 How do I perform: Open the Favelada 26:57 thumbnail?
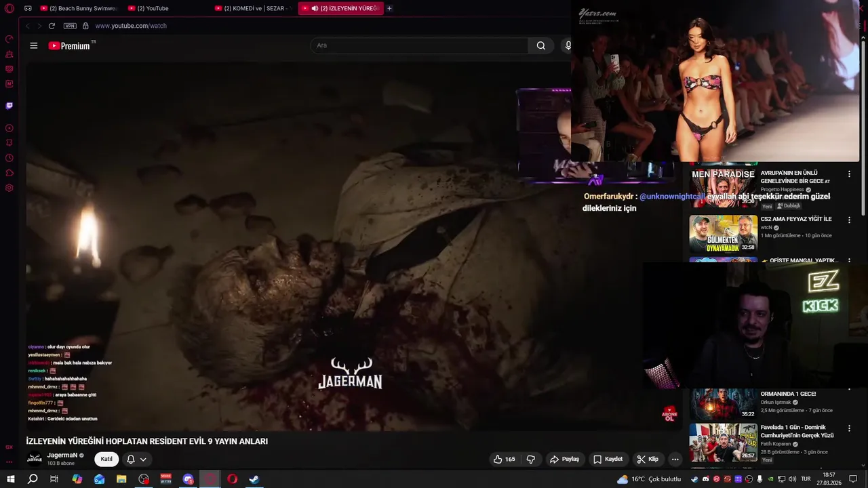[x=723, y=443]
